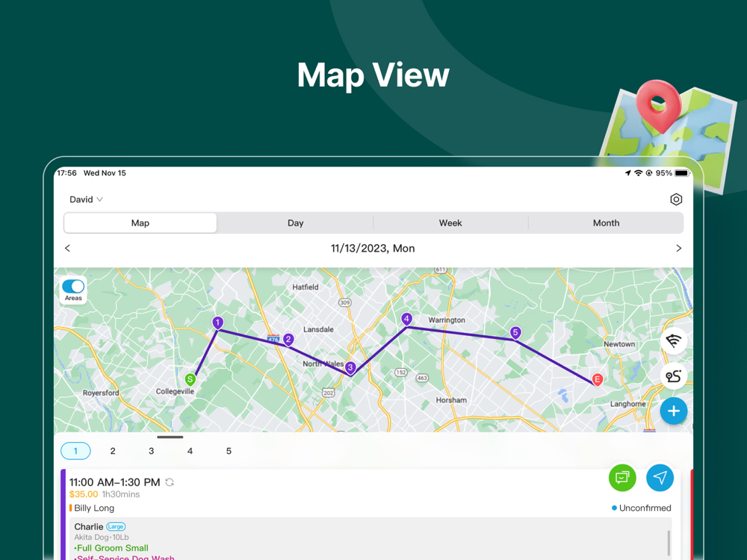Click the repeat icon beside appointment time
Screen dimensions: 747x560
(x=170, y=482)
